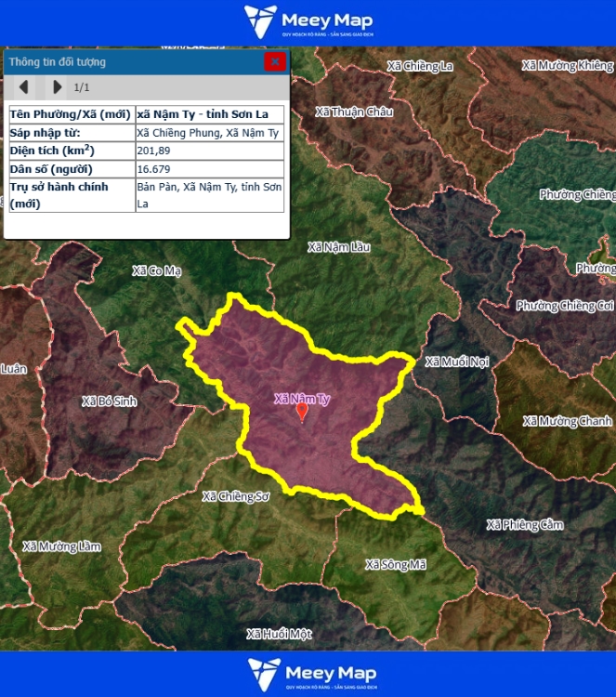Screen dimensions: 616x697
Task: Click the next record arrow
Action: click(57, 87)
